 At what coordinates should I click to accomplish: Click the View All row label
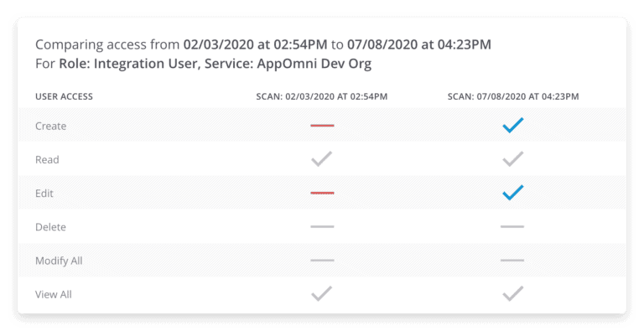54,294
